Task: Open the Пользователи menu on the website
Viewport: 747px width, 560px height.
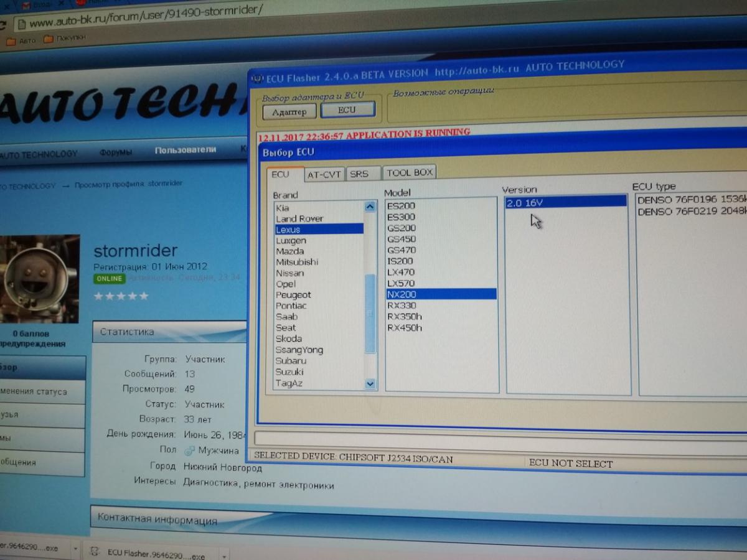Action: coord(186,150)
